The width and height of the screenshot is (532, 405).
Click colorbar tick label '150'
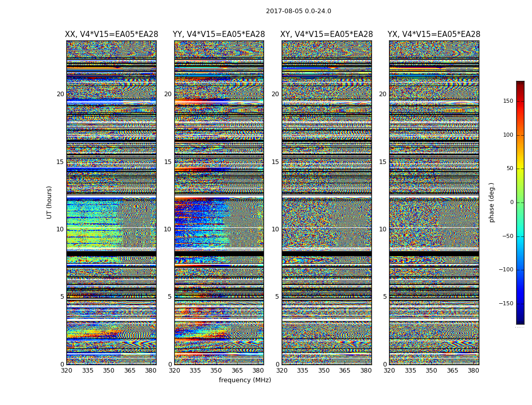[x=508, y=101]
